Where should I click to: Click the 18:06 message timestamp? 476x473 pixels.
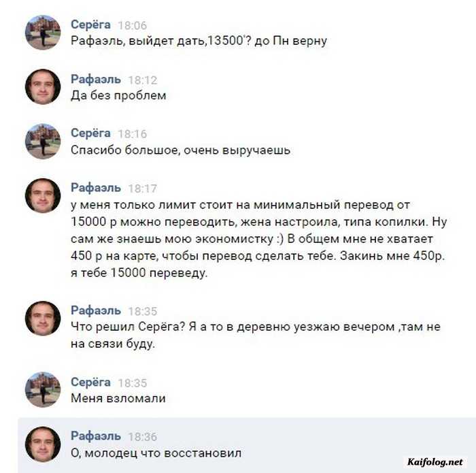(133, 25)
